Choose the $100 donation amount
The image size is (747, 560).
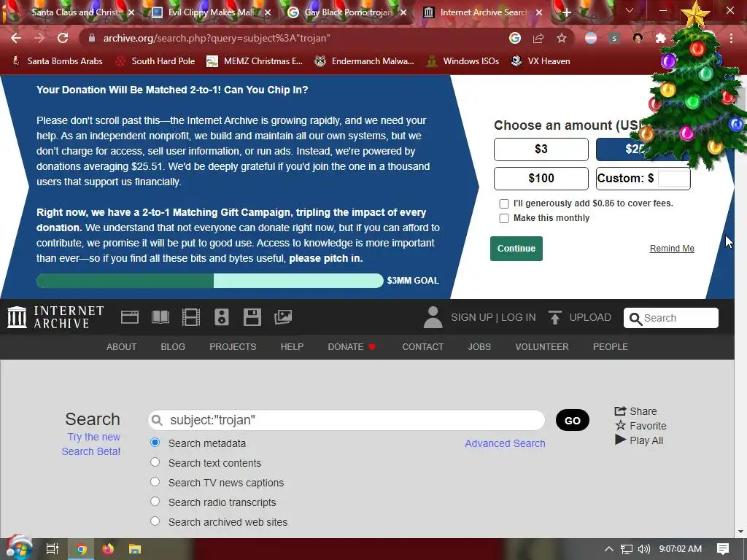(541, 179)
